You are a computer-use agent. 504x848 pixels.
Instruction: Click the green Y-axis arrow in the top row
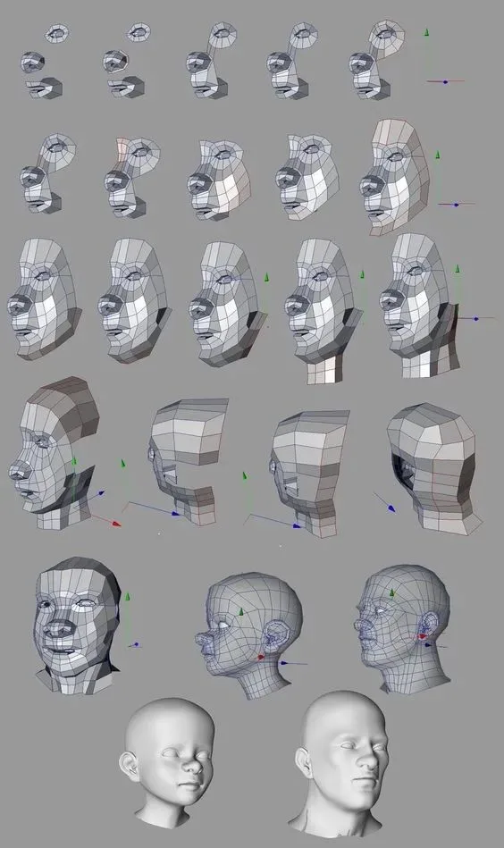click(x=426, y=32)
